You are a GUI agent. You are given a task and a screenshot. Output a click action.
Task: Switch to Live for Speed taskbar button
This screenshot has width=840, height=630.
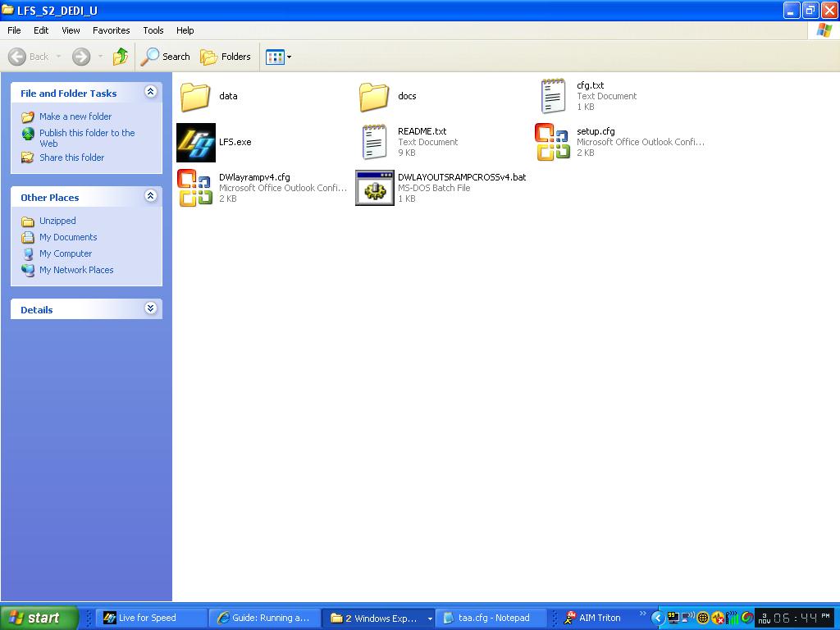click(152, 618)
